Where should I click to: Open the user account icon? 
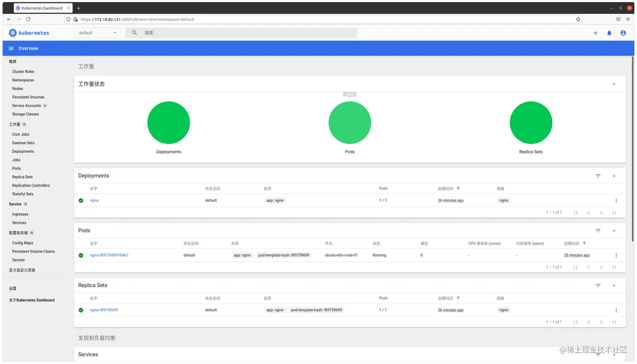click(623, 33)
